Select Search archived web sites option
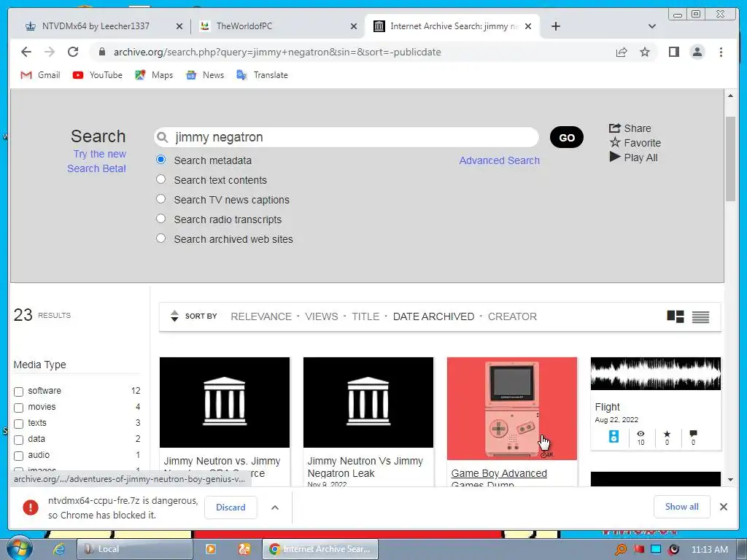 click(161, 238)
